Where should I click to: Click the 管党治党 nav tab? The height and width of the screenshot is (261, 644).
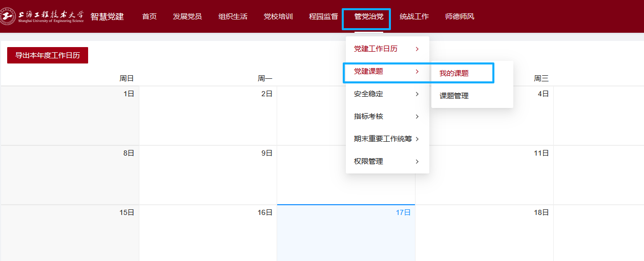368,16
